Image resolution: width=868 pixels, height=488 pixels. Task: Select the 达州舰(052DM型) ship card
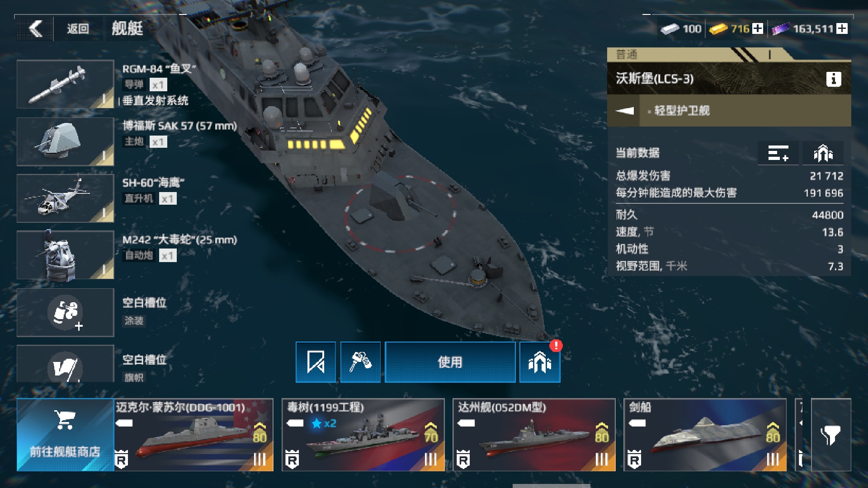[534, 435]
